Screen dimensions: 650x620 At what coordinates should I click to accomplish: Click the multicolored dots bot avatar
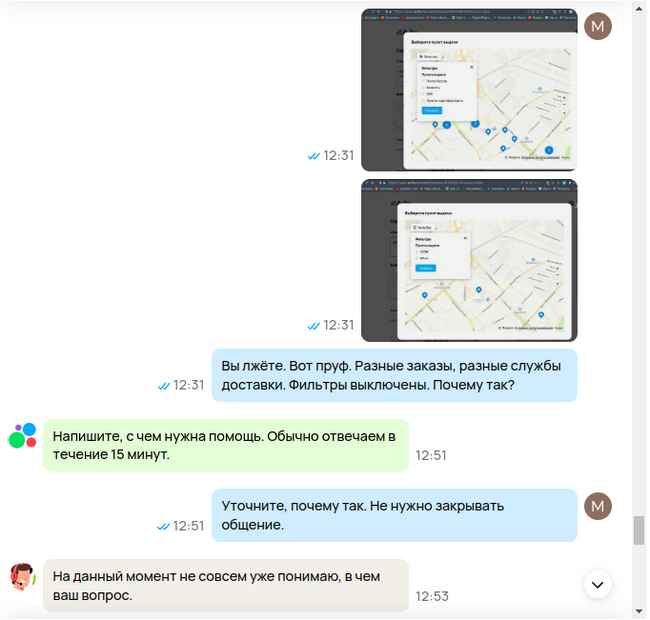point(23,436)
